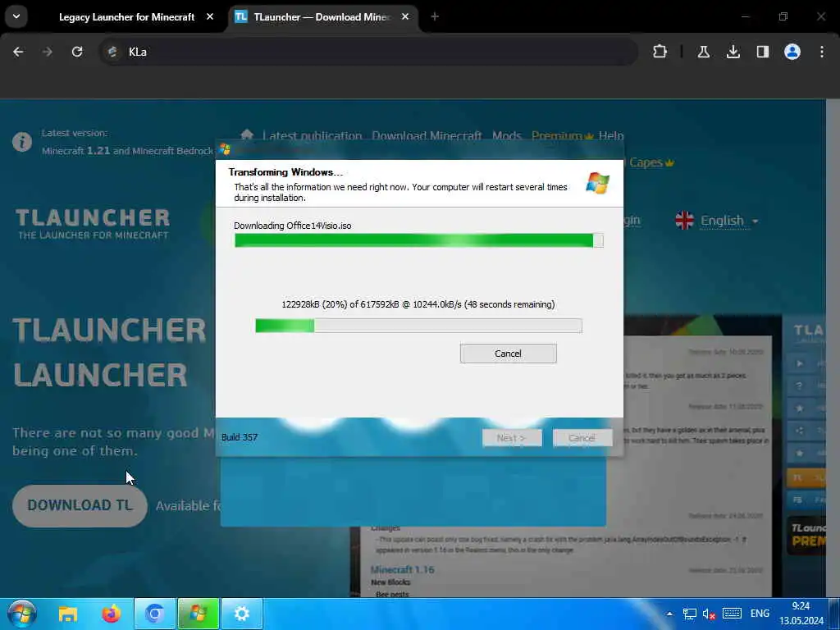Viewport: 840px width, 630px height.
Task: Click the Downloading Office14Visio.iso progress bar
Action: [419, 240]
